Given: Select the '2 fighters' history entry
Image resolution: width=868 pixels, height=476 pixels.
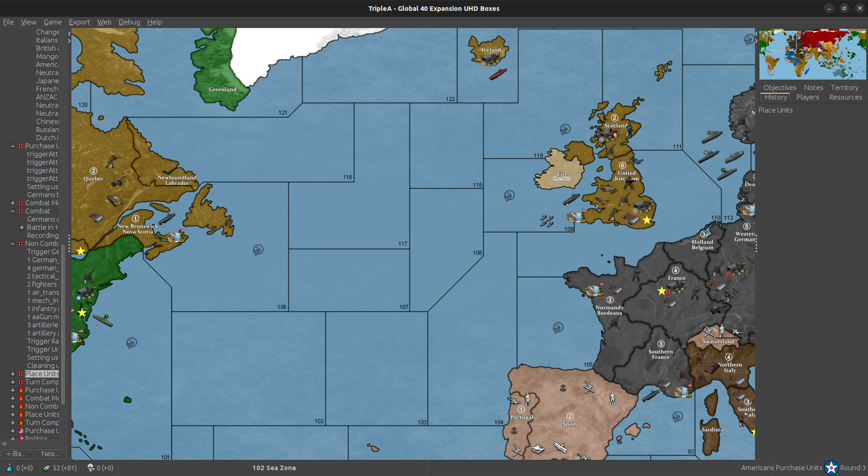Looking at the screenshot, I should (x=42, y=284).
